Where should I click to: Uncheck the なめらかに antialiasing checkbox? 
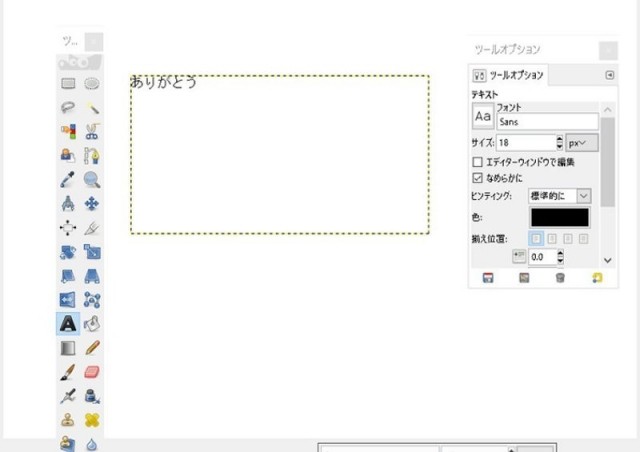[x=477, y=177]
